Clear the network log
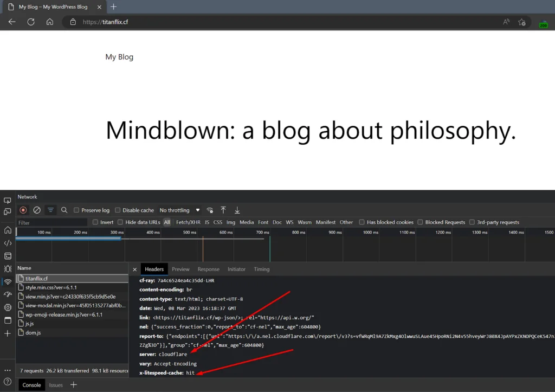 [37, 210]
